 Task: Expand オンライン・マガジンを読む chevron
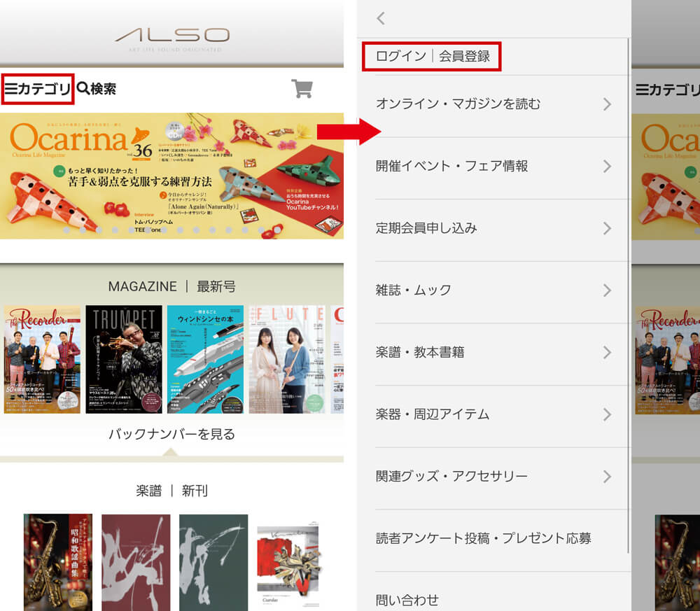[x=607, y=104]
